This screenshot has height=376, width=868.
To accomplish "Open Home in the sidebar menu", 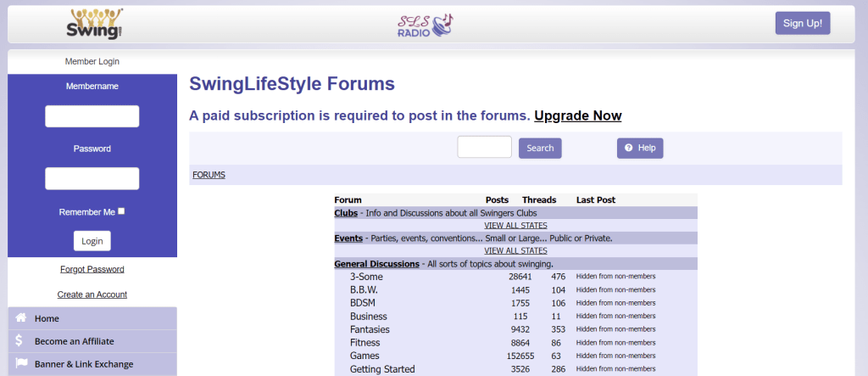I will (92, 319).
